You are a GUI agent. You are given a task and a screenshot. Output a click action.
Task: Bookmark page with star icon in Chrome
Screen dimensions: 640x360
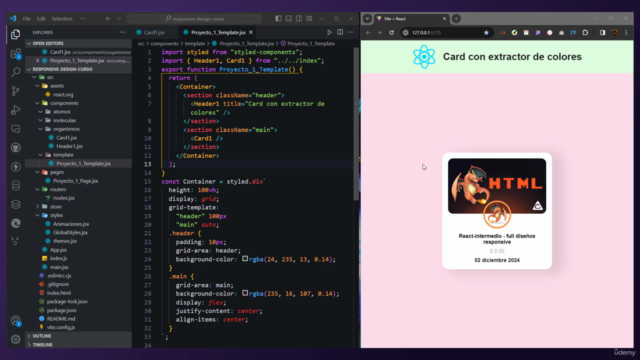(486, 33)
